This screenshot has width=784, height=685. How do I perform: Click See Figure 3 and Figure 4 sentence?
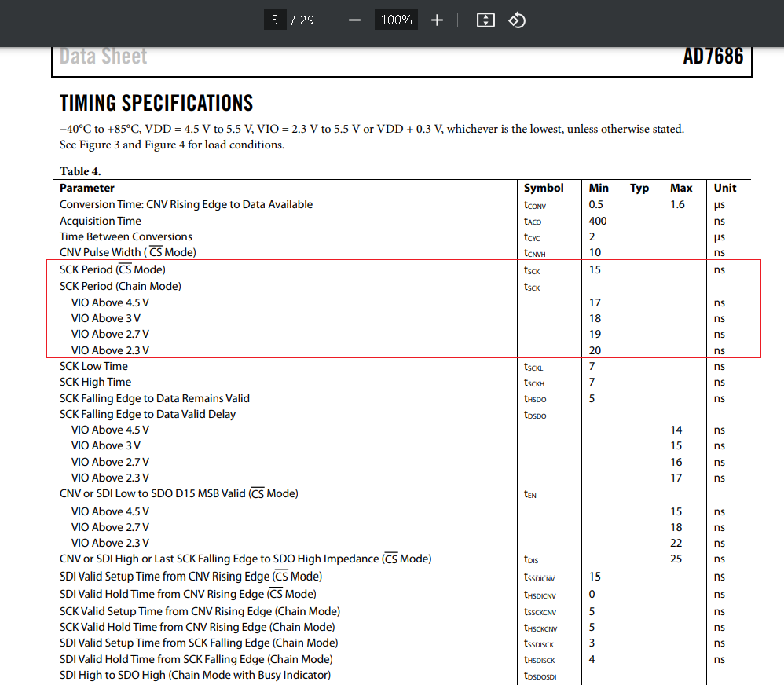pyautogui.click(x=172, y=145)
